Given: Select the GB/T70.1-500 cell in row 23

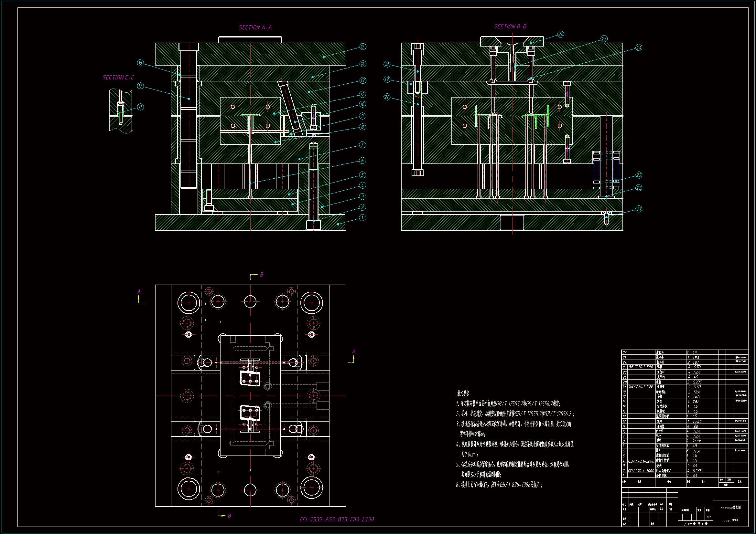Looking at the screenshot, I should point(641,367).
